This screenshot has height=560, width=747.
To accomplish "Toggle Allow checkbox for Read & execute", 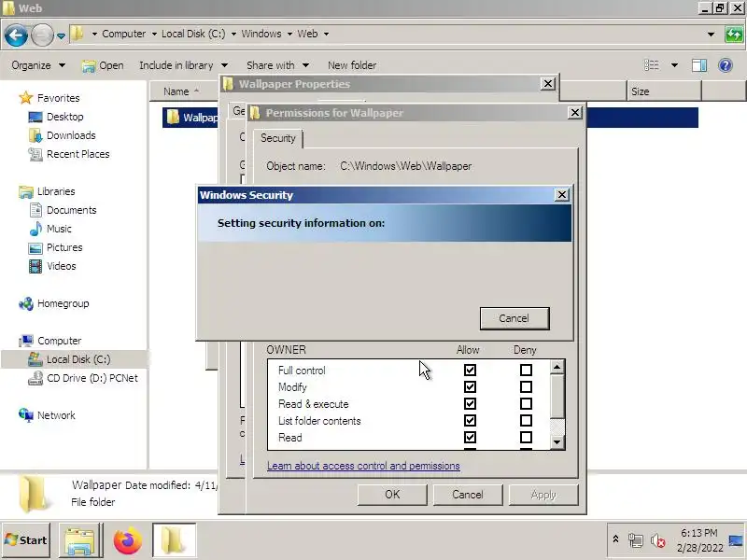I will click(x=471, y=404).
